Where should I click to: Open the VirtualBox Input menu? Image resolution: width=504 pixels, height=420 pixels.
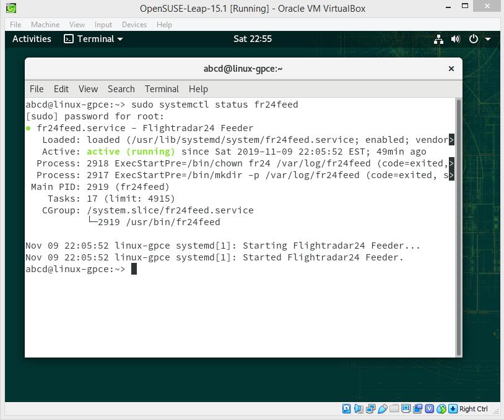tap(103, 25)
